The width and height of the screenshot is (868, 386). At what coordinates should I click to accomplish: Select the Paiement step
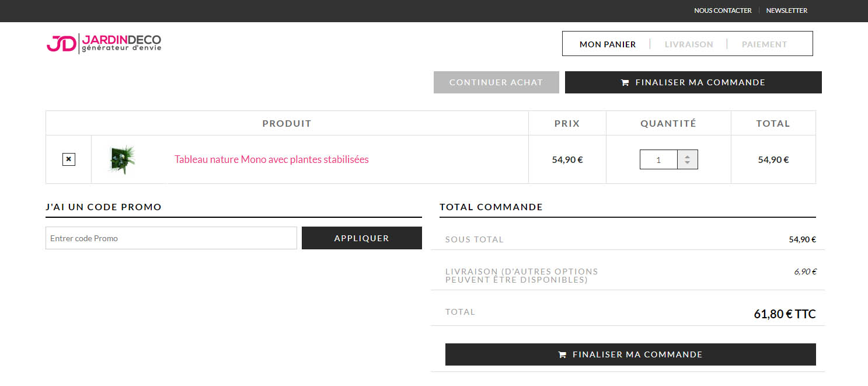765,44
